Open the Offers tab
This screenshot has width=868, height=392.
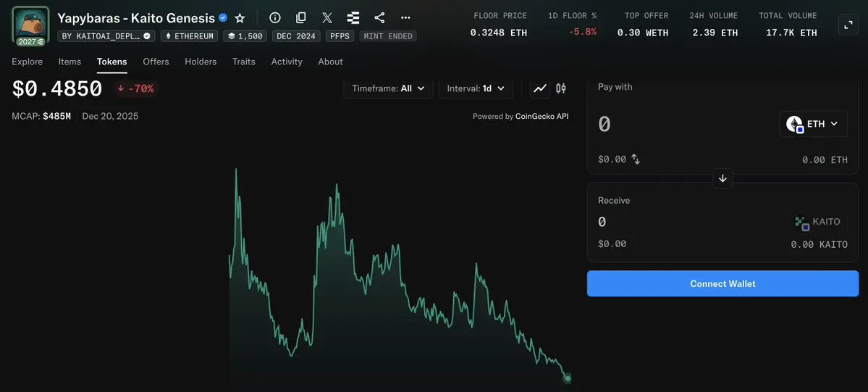(x=156, y=62)
